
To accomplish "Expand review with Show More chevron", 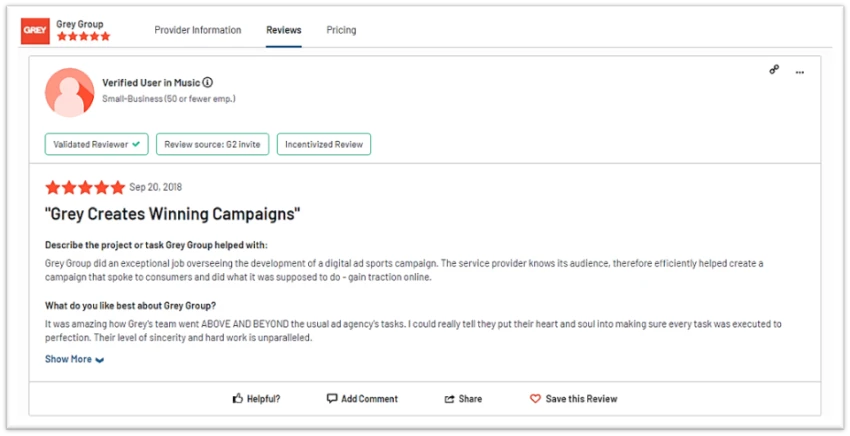I will point(100,360).
